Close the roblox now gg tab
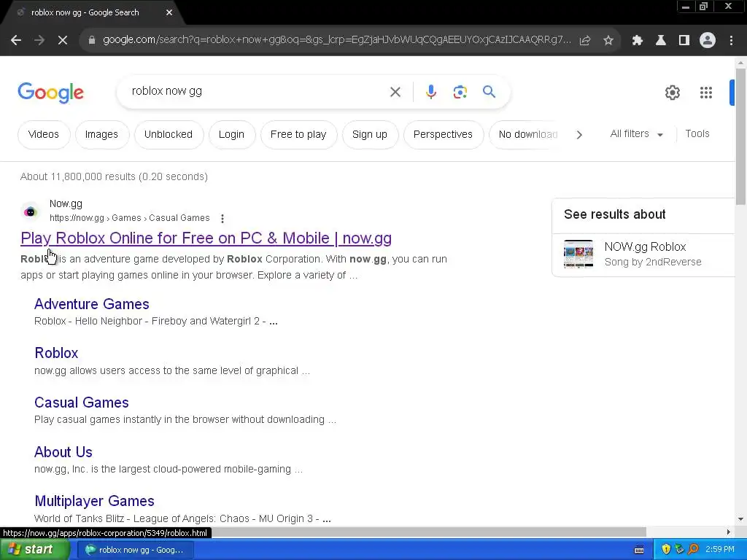 point(169,12)
